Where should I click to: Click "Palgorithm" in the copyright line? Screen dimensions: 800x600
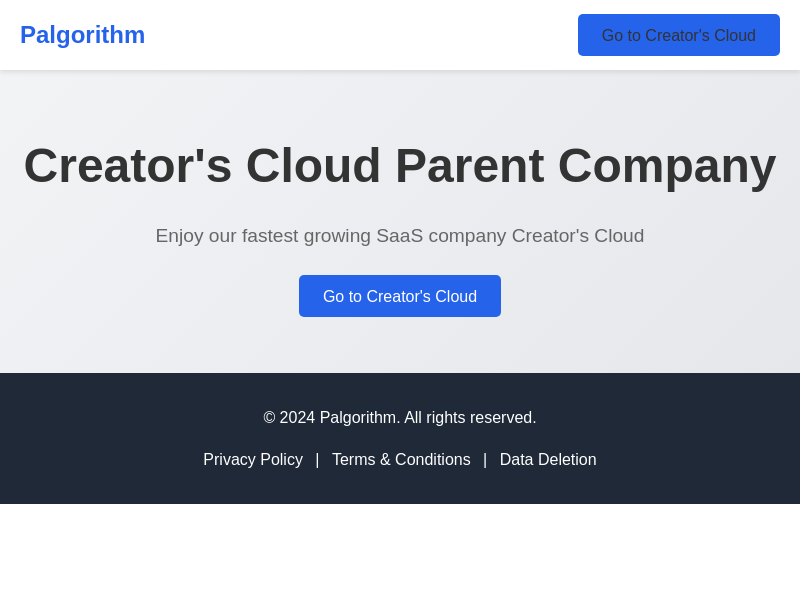pyautogui.click(x=359, y=418)
